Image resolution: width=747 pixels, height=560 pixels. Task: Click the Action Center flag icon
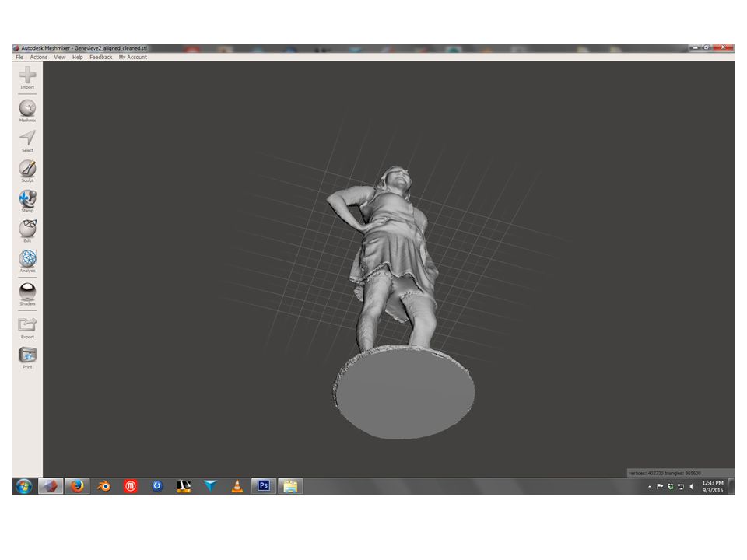click(x=660, y=487)
